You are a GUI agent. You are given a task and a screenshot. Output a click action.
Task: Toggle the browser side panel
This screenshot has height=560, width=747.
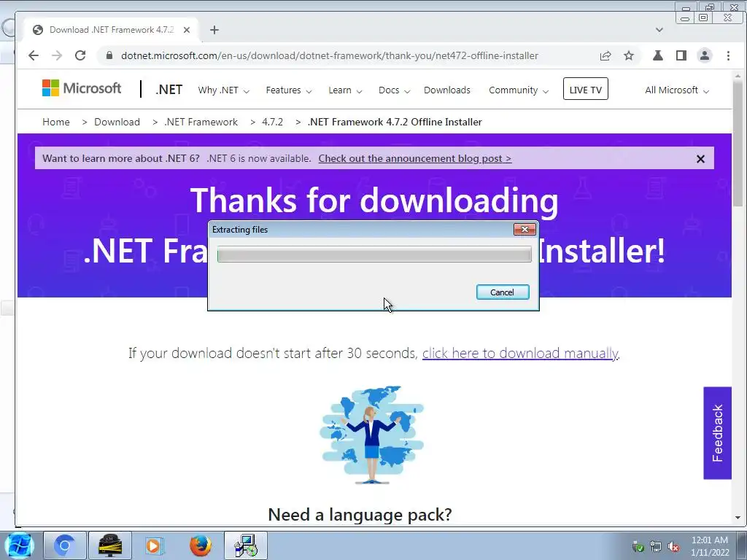(x=681, y=55)
